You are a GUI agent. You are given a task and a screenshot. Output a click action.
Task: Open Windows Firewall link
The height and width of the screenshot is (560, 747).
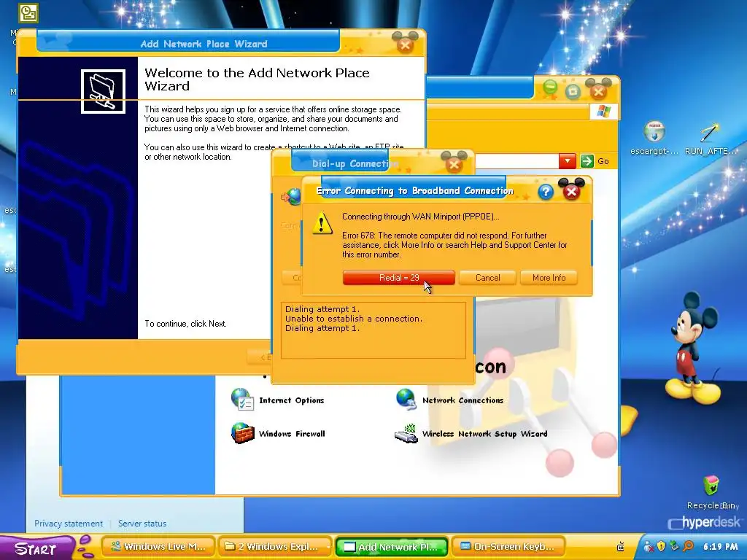(x=292, y=434)
